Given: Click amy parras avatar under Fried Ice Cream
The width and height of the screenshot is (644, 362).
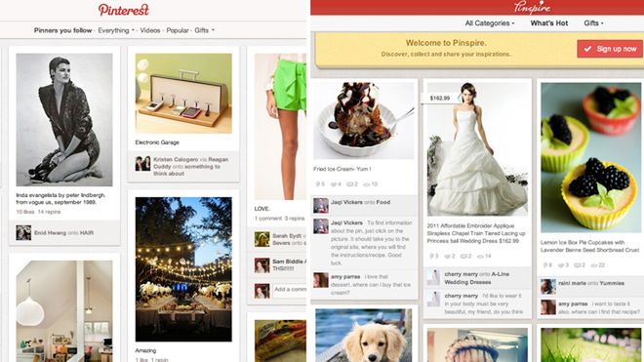Looking at the screenshot, I should point(321,280).
